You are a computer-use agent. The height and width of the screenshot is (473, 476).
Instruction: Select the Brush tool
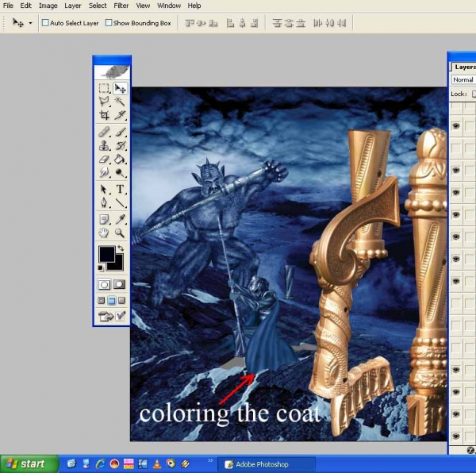pos(120,132)
